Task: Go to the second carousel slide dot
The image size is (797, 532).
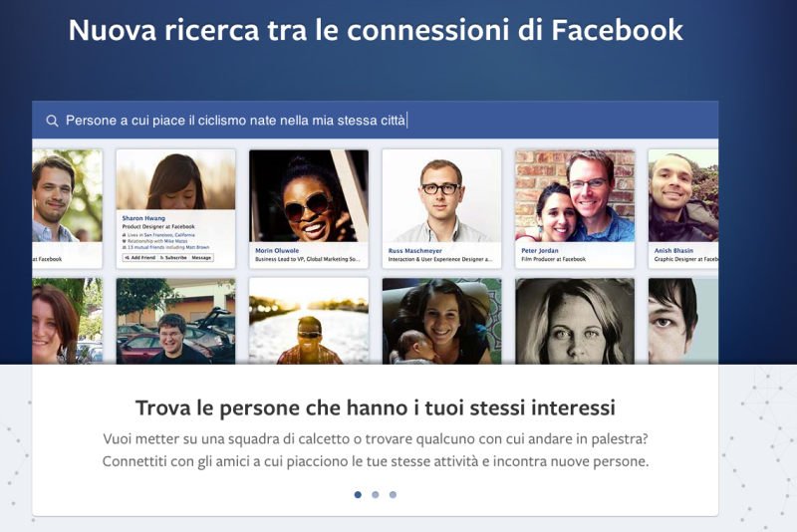Action: point(376,494)
